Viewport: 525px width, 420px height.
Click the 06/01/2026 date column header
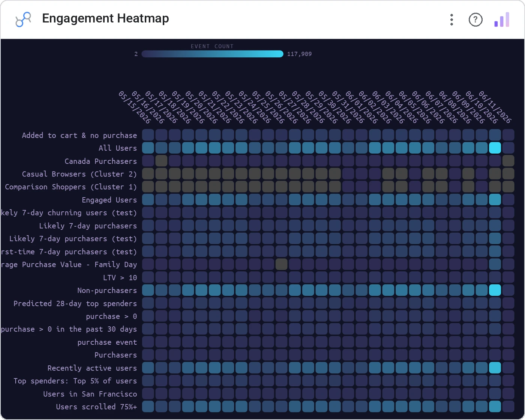click(361, 108)
